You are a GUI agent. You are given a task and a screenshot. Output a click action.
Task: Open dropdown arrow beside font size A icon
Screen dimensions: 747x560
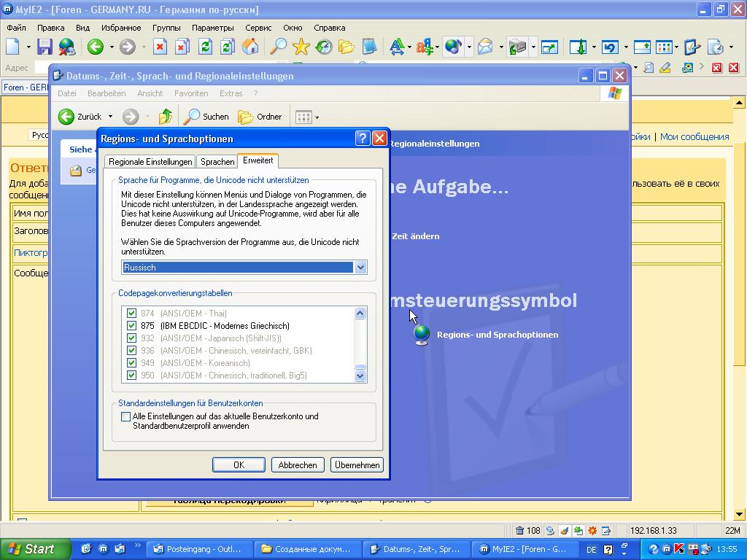[409, 47]
